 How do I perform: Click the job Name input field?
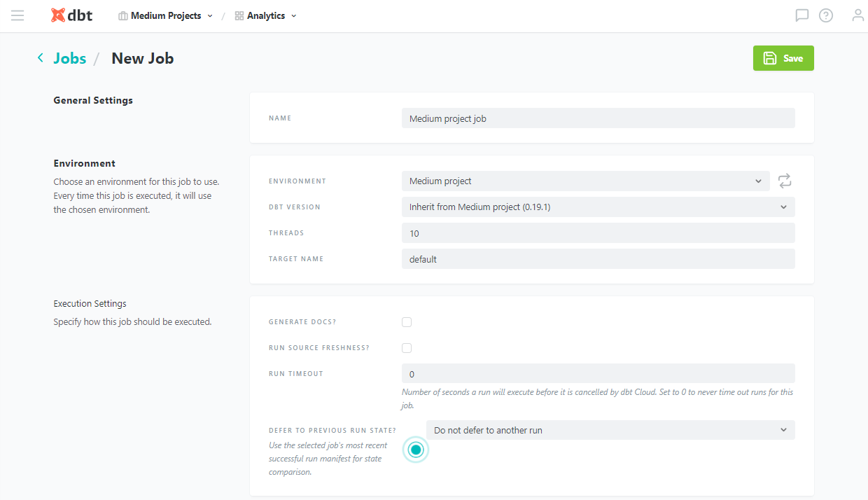(x=598, y=118)
